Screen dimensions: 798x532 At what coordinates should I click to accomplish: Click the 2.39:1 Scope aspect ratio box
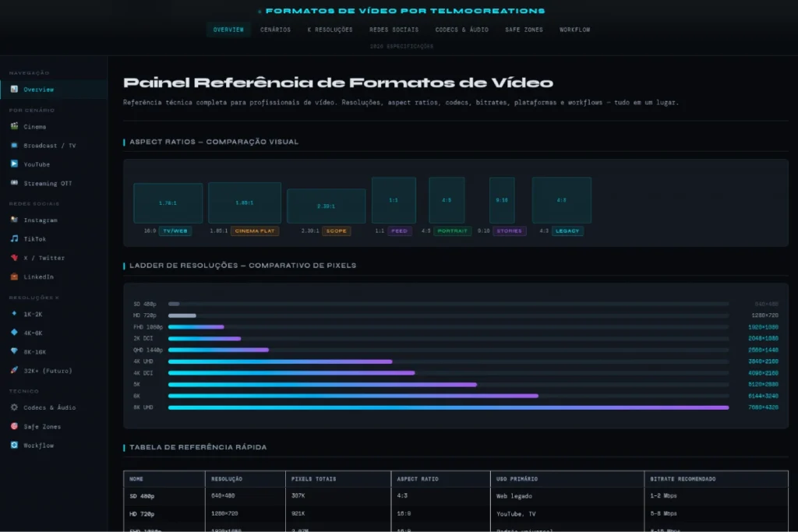click(326, 206)
